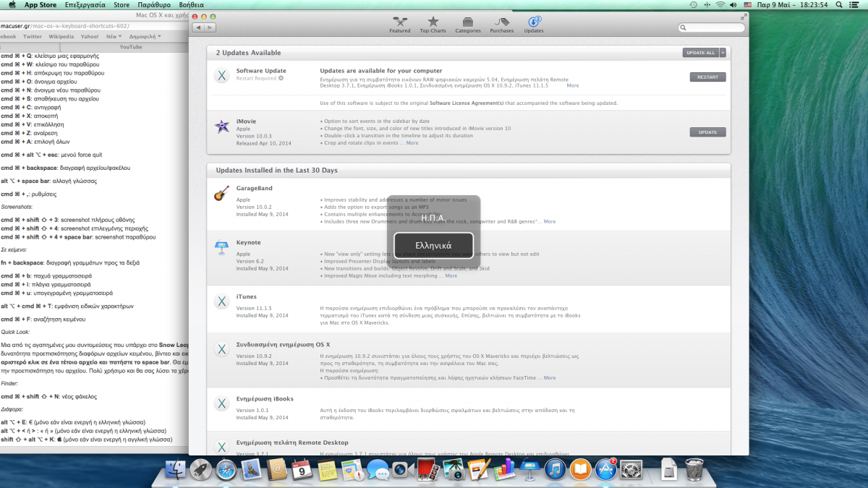868x488 pixels.
Task: Open Purchases in App Store toolbar
Action: click(x=501, y=25)
